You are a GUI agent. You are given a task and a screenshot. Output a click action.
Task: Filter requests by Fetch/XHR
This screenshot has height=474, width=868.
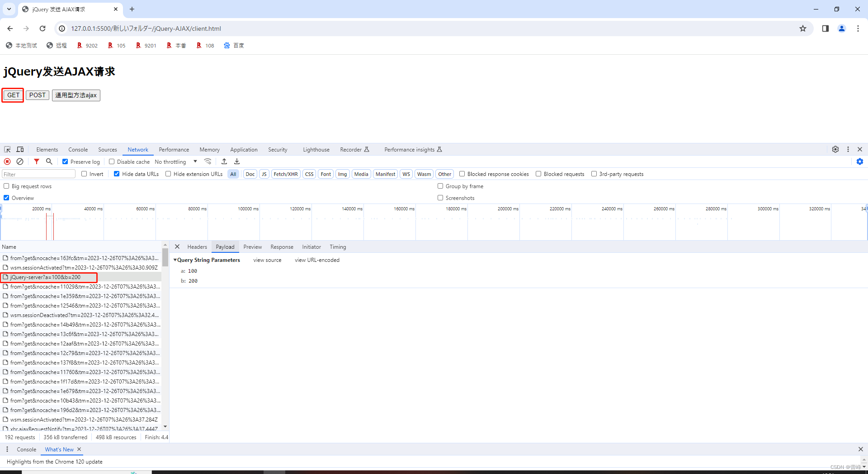click(286, 174)
